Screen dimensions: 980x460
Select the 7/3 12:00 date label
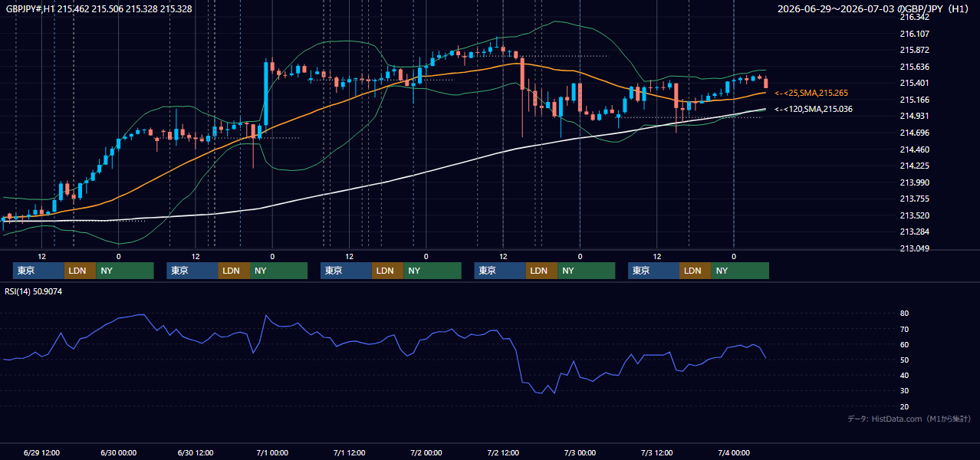(657, 452)
